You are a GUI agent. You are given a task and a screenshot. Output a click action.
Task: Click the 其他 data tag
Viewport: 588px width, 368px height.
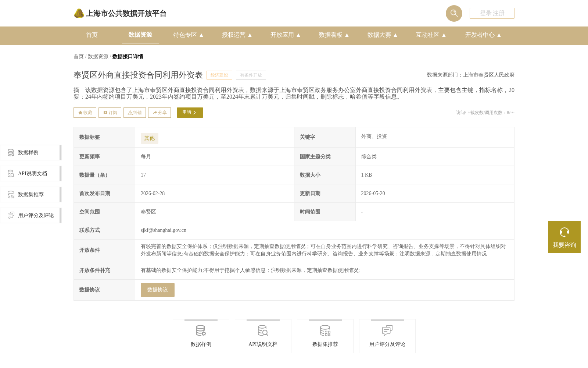pyautogui.click(x=150, y=138)
